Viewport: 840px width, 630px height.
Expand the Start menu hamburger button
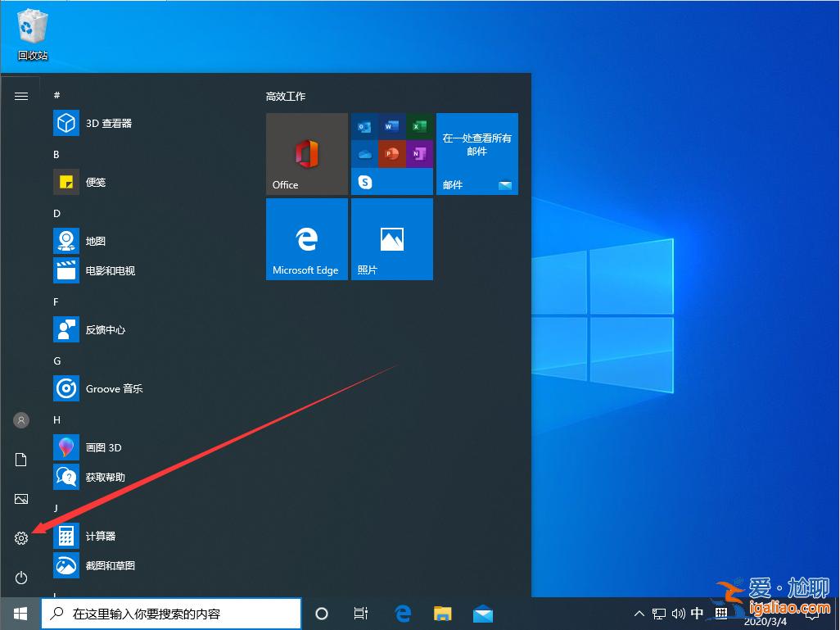point(21,95)
